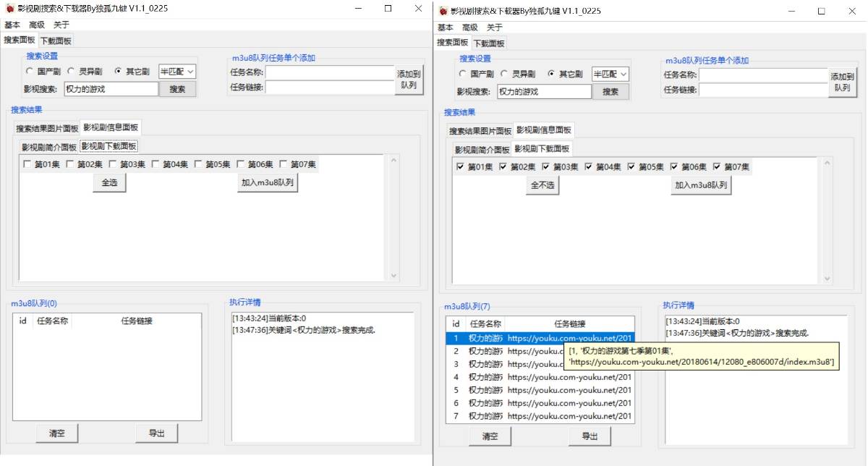The height and width of the screenshot is (466, 868).
Task: Click the 任务名称 column header in left window
Action: 52,321
